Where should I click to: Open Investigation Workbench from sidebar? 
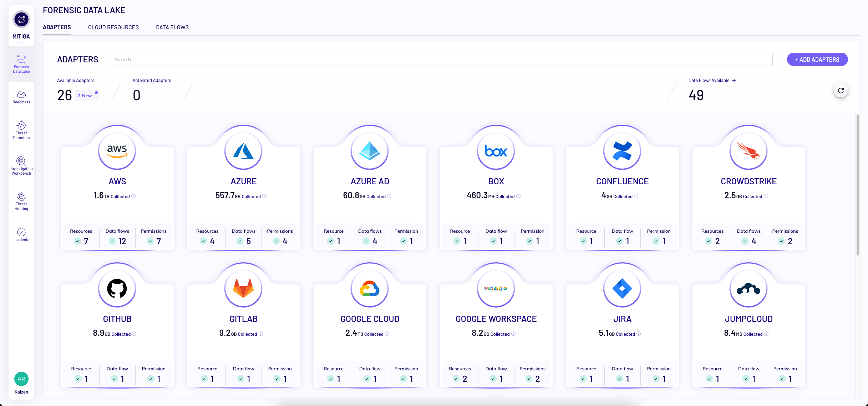21,166
